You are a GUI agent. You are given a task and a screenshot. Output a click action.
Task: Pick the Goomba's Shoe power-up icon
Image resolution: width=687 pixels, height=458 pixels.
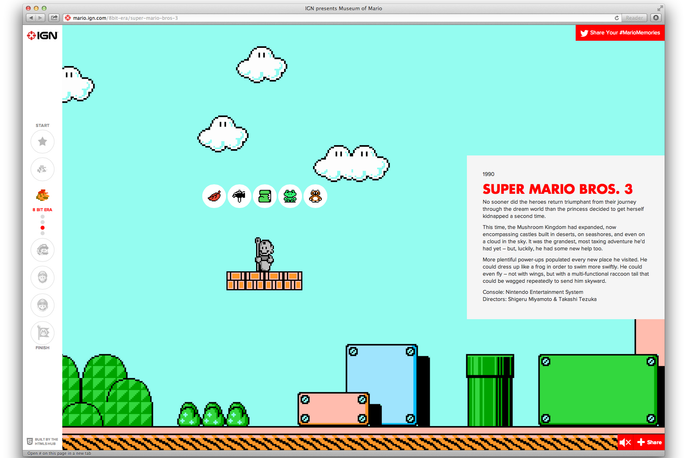point(265,196)
